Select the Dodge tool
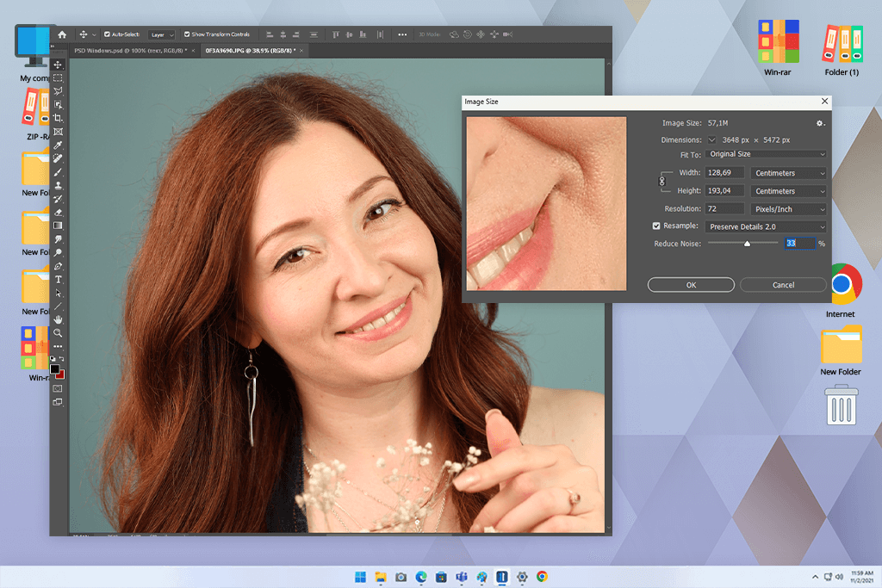The image size is (882, 588). 58,252
